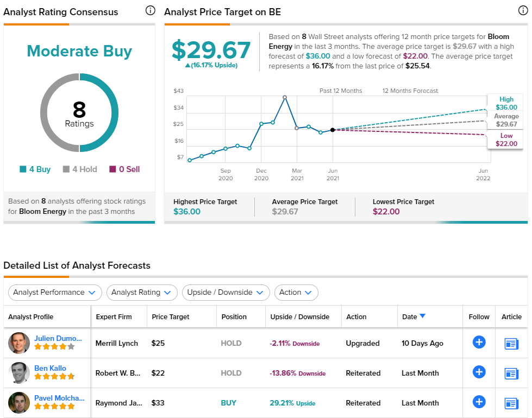Click the 10 Days Ago date cell

point(422,343)
